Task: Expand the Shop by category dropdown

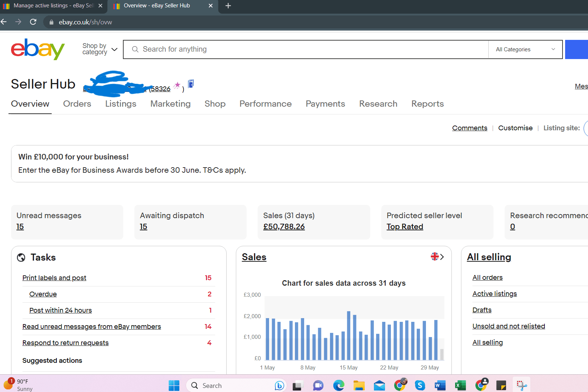Action: click(100, 49)
